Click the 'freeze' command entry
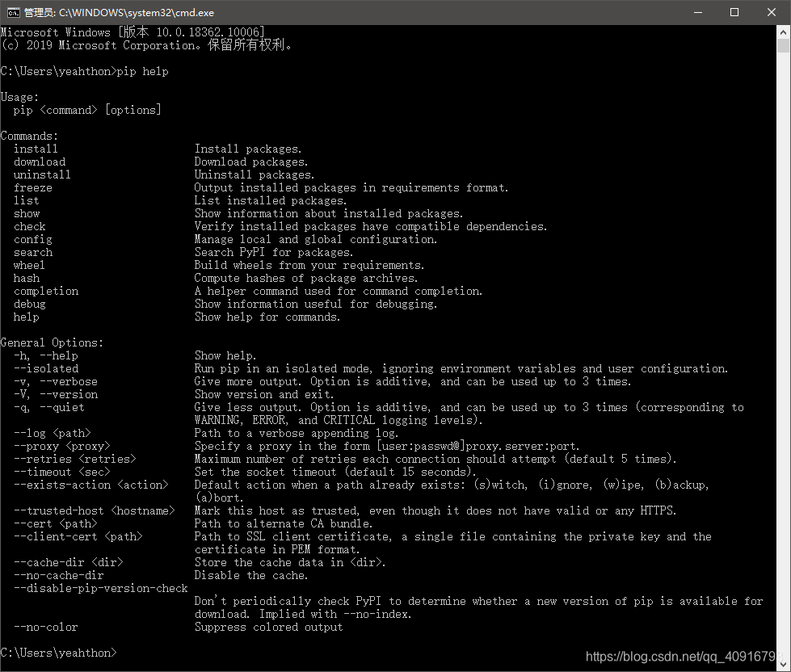Screen dimensions: 791x672 click(x=33, y=187)
